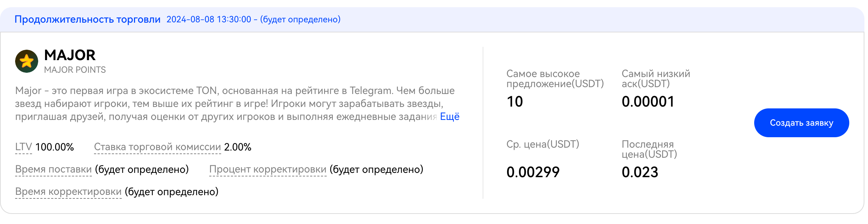
Task: Click the average price value 0.00299
Action: (533, 172)
